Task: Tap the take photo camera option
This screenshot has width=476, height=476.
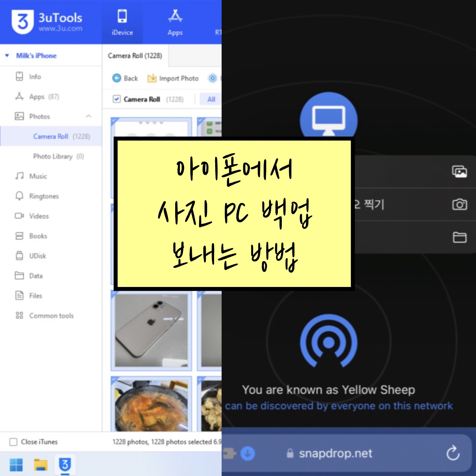Action: (x=460, y=205)
